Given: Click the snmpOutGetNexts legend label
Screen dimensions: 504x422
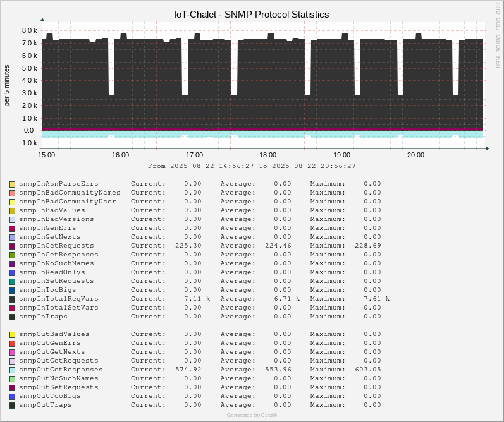Looking at the screenshot, I should [52, 352].
